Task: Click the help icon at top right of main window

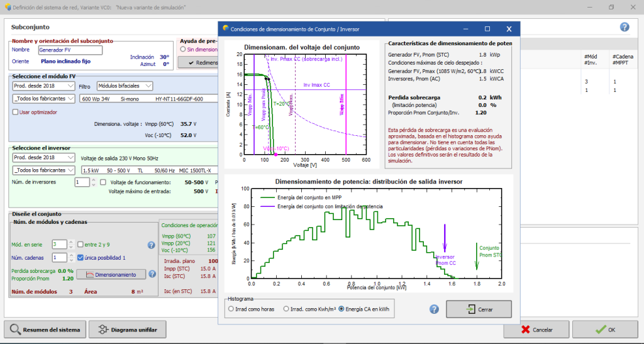Action: (x=625, y=27)
